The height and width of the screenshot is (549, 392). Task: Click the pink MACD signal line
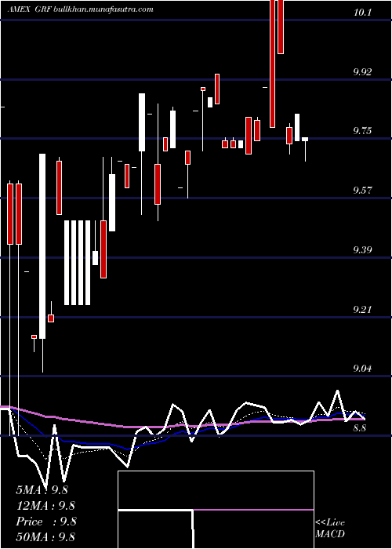[x=253, y=510]
